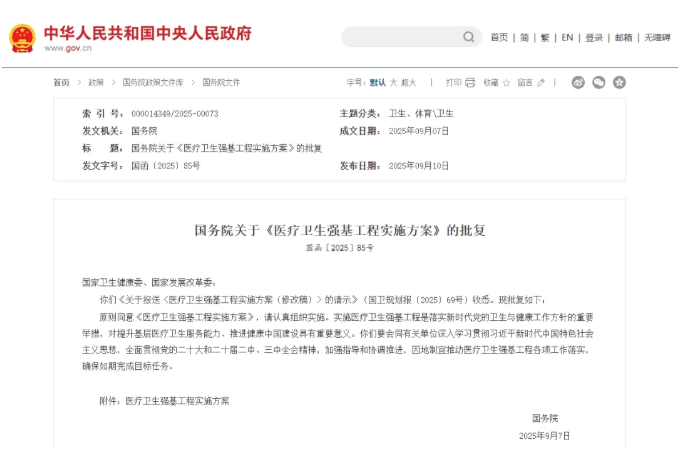The height and width of the screenshot is (462, 683).
Task: Open 邮箱 (mailbox) in top navigation
Action: point(623,37)
